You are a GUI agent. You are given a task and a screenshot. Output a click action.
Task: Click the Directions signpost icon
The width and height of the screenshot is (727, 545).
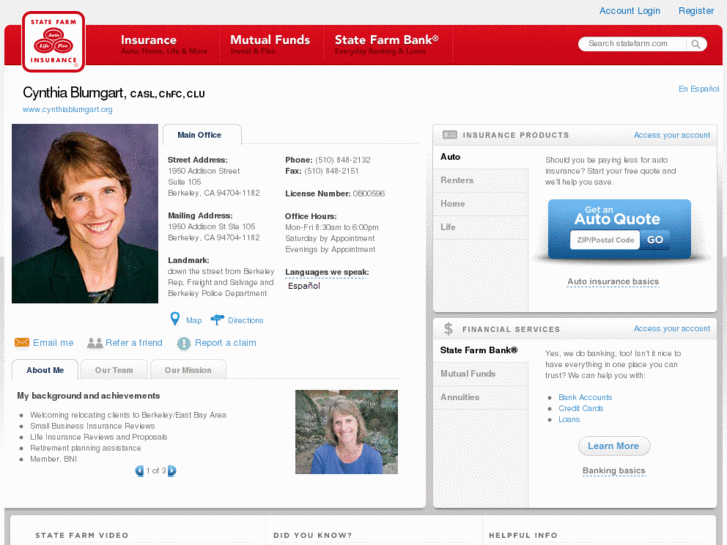[x=217, y=320]
